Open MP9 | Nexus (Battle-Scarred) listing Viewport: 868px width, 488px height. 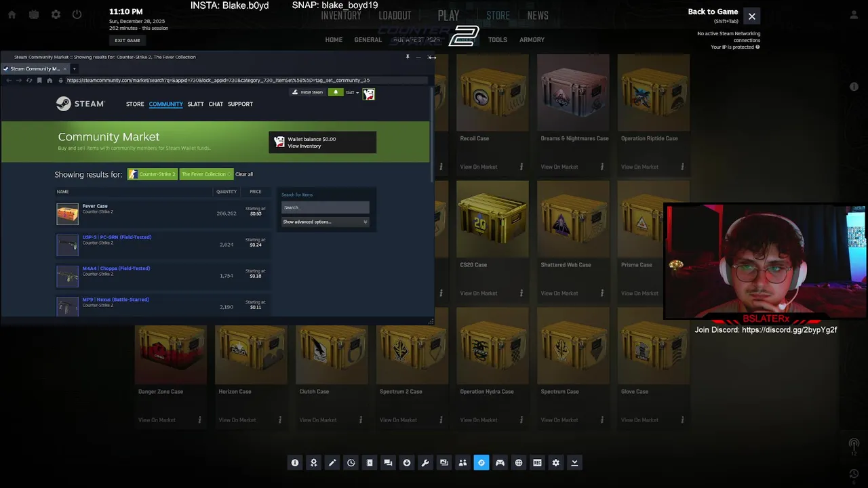[163, 306]
